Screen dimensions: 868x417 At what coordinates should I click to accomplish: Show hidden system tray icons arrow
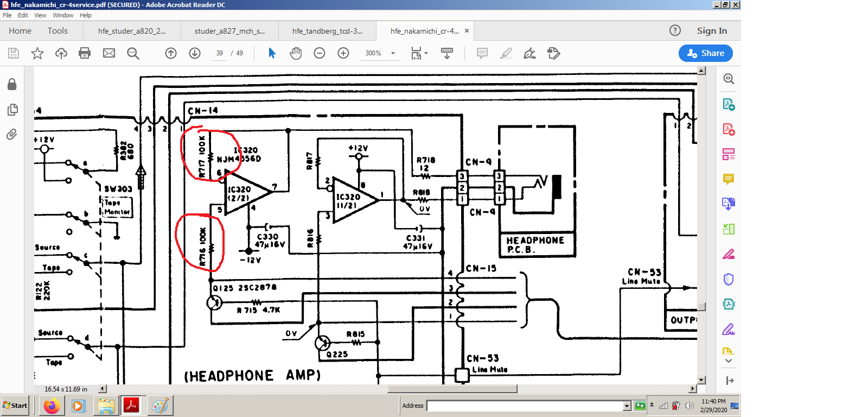pos(652,405)
